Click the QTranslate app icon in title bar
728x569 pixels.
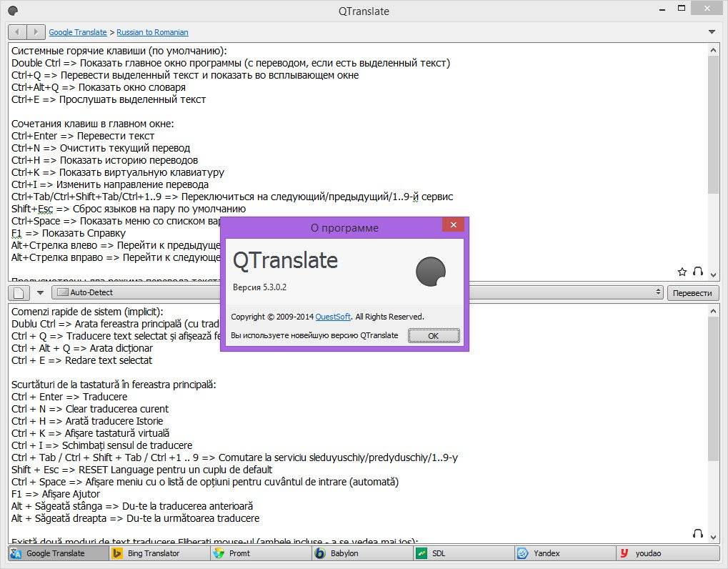tap(13, 11)
